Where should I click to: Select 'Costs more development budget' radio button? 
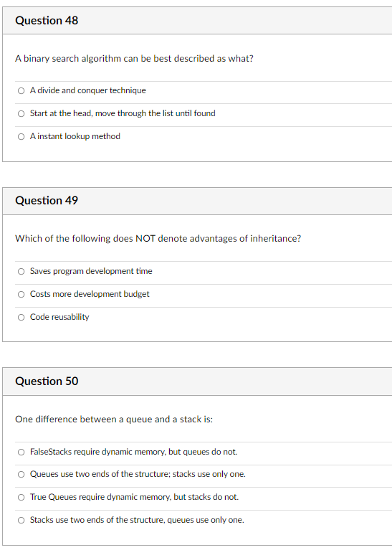coord(21,294)
